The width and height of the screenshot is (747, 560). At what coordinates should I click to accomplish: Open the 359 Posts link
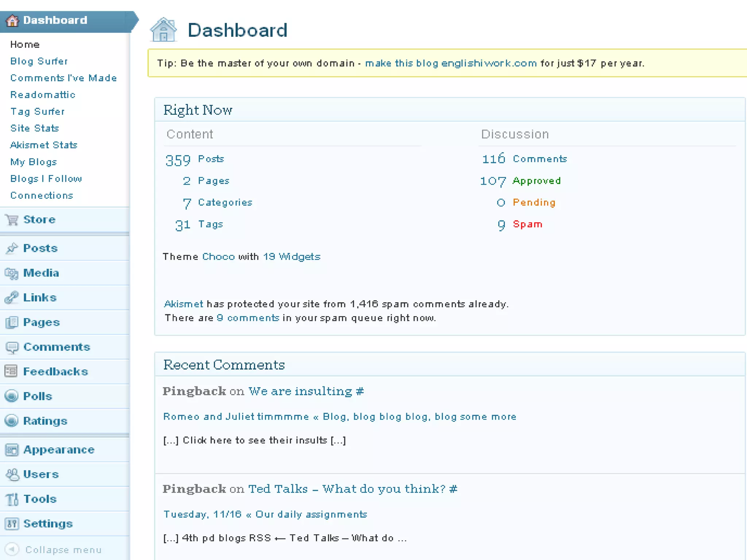click(x=210, y=159)
